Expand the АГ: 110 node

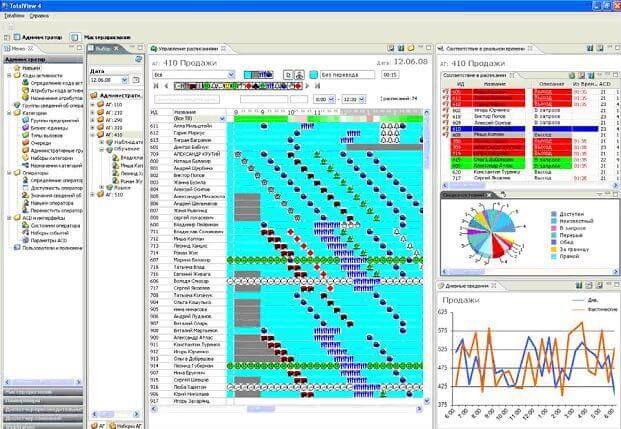93,105
